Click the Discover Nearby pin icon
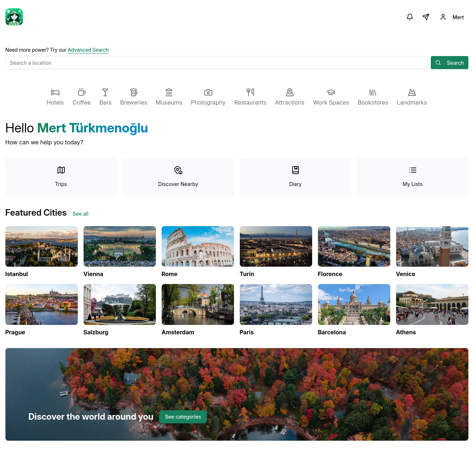The width and height of the screenshot is (476, 453). [x=178, y=170]
